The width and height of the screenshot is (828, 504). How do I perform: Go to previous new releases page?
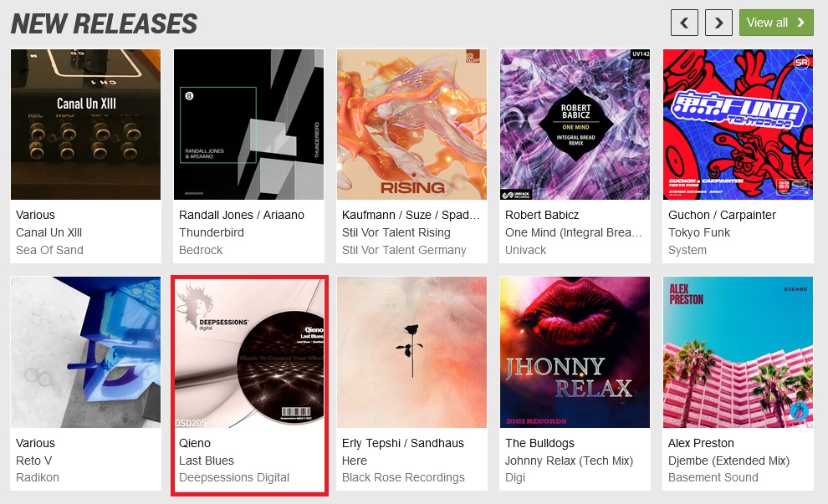[684, 23]
